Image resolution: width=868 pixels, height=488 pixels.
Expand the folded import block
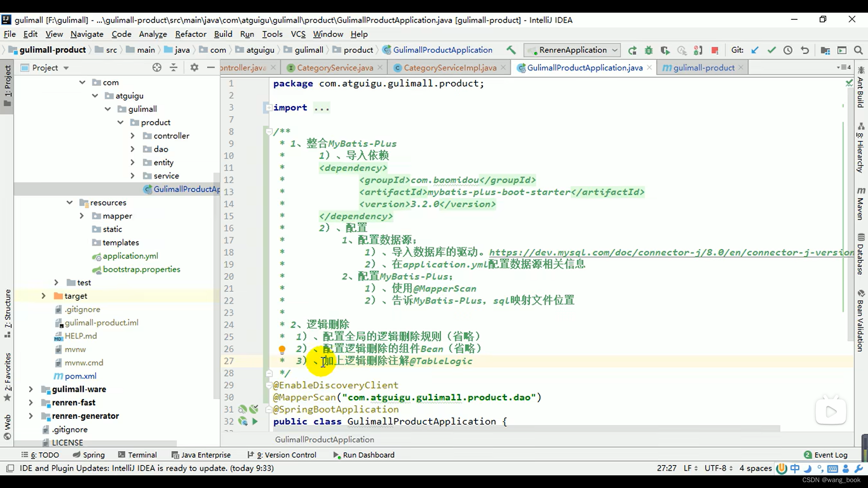(x=269, y=108)
